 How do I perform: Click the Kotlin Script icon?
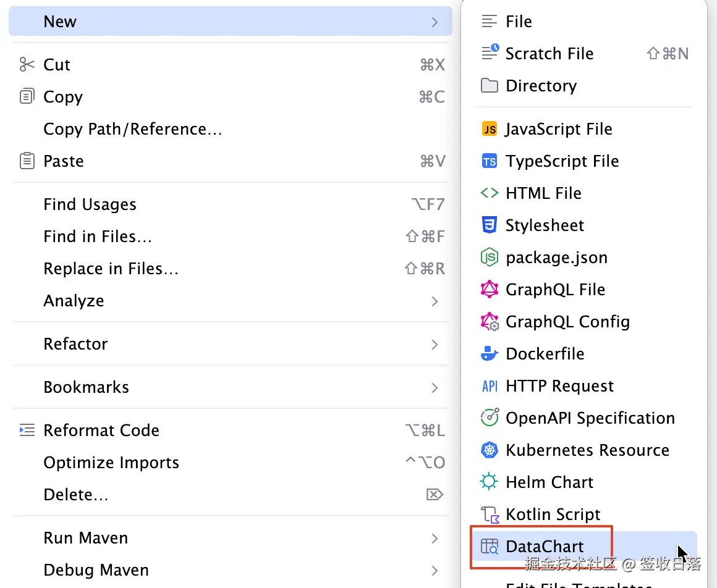point(490,514)
